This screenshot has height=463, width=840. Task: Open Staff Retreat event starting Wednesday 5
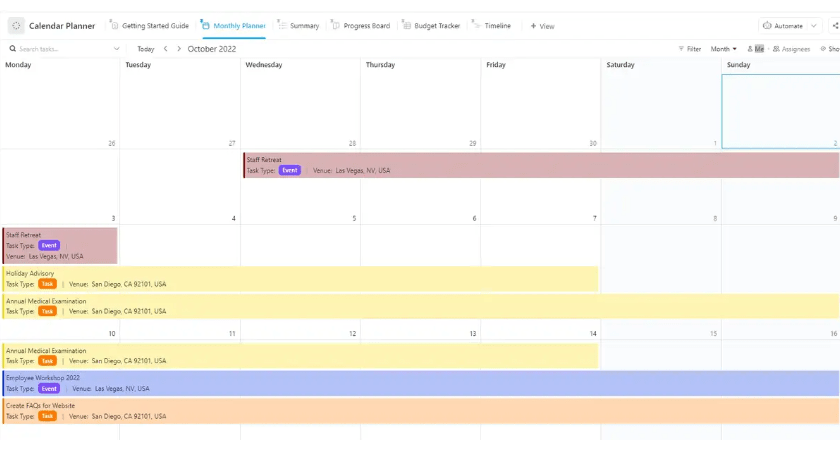pyautogui.click(x=541, y=165)
